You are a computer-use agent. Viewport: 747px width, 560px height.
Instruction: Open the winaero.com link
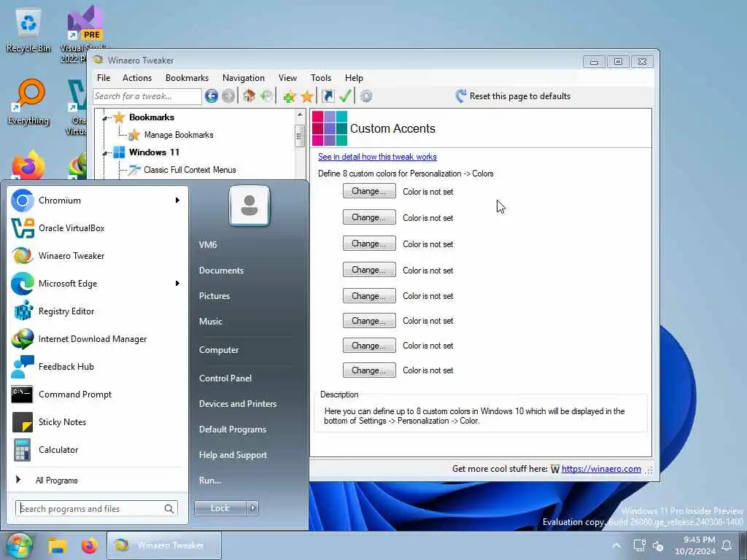tap(601, 469)
